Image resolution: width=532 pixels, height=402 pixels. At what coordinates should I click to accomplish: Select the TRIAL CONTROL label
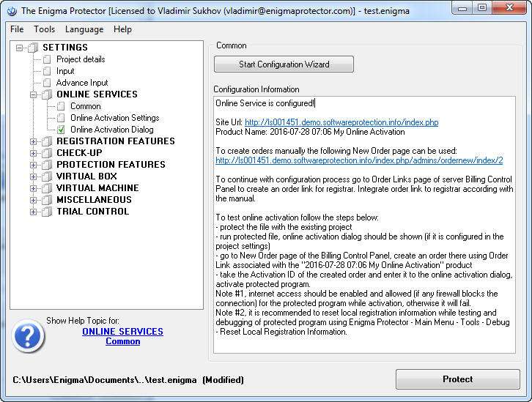point(92,212)
